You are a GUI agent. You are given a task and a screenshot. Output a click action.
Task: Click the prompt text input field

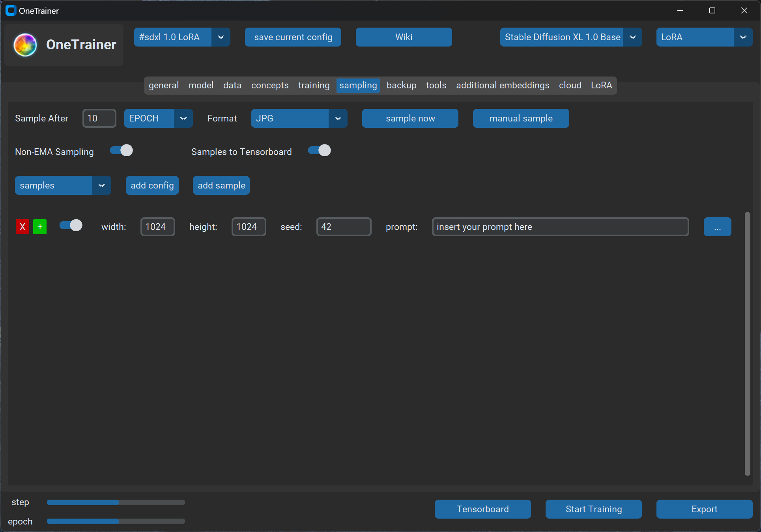point(560,227)
